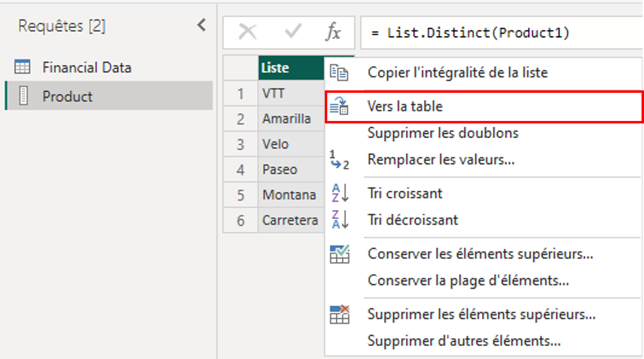Screen dimensions: 644x359
Task: Click inside the List.Distinct formula field
Action: (492, 33)
